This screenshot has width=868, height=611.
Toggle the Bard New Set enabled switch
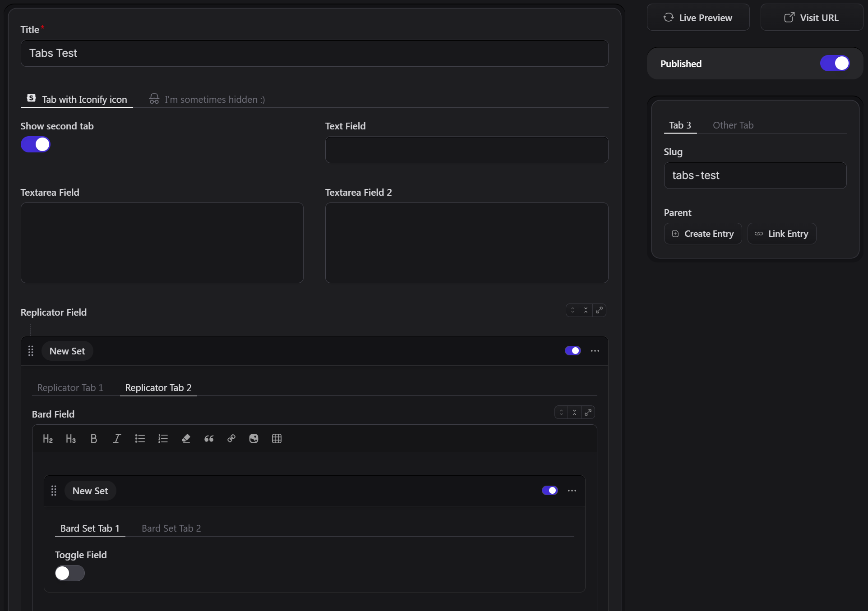[550, 491]
